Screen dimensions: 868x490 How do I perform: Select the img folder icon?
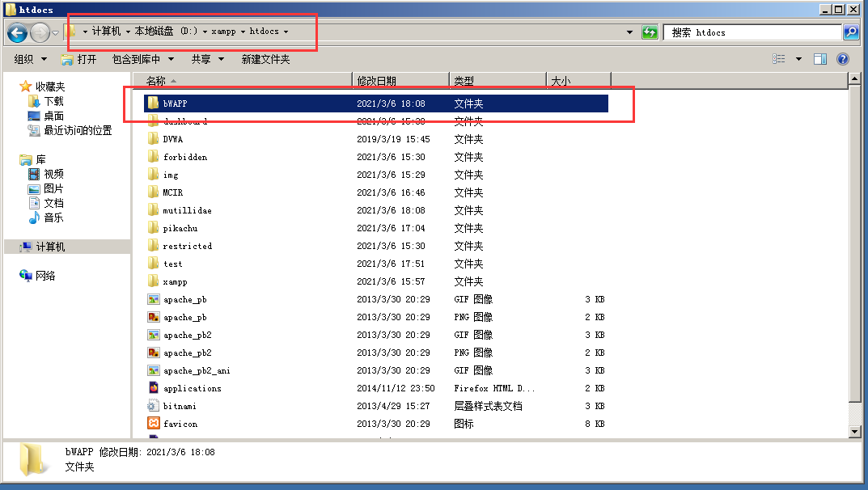pos(154,175)
